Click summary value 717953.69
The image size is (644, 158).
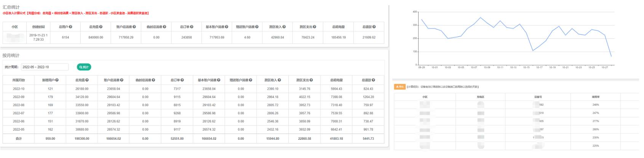[x=217, y=37]
